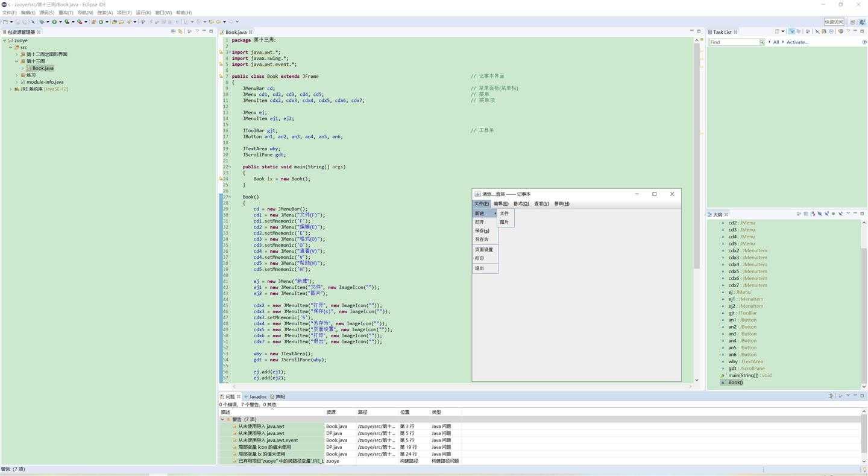Click the Open Type toolbar icon

115,22
